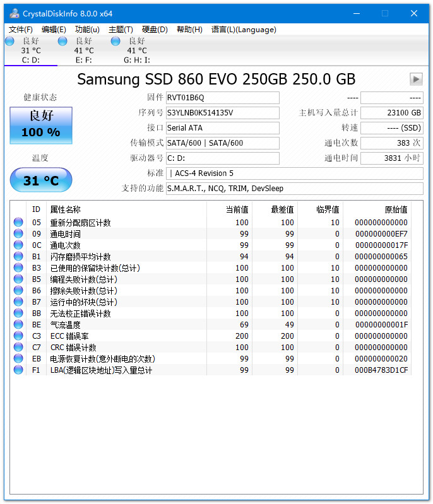This screenshot has width=433, height=504.
Task: Open the 硬盘(D) menu
Action: click(155, 30)
